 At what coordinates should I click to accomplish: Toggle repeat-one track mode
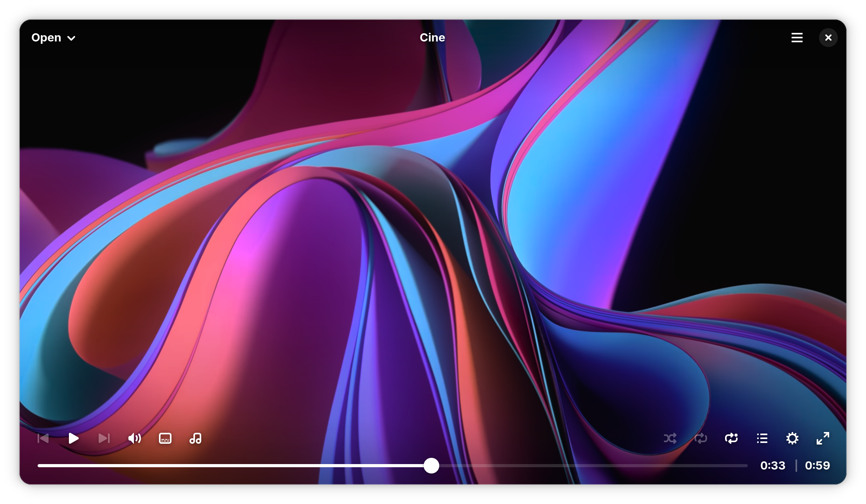(731, 438)
